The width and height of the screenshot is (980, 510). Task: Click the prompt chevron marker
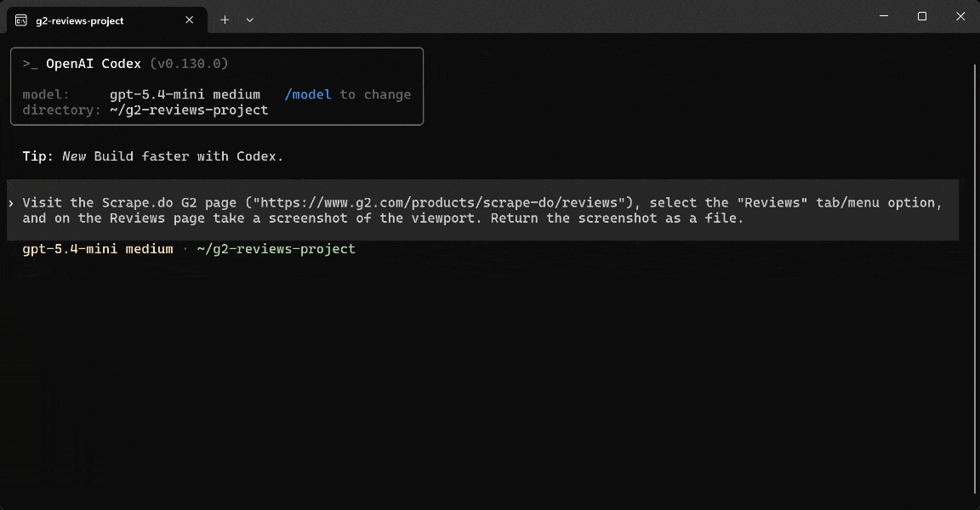(11, 203)
